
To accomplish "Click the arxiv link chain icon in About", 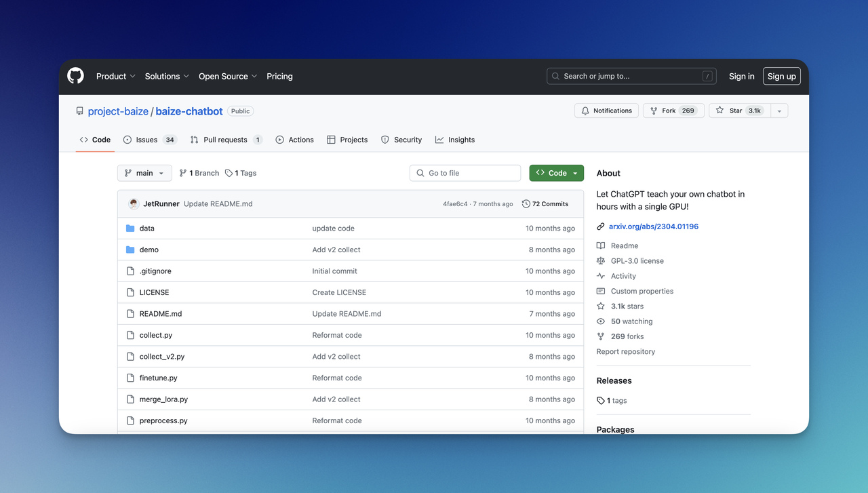I will (x=599, y=226).
